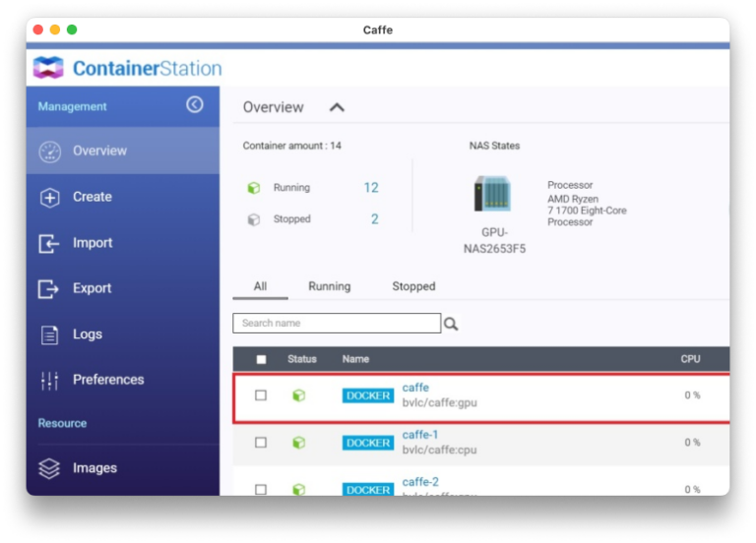756x543 pixels.
Task: Click the 0 % CPU value for caffe-1
Action: 692,443
